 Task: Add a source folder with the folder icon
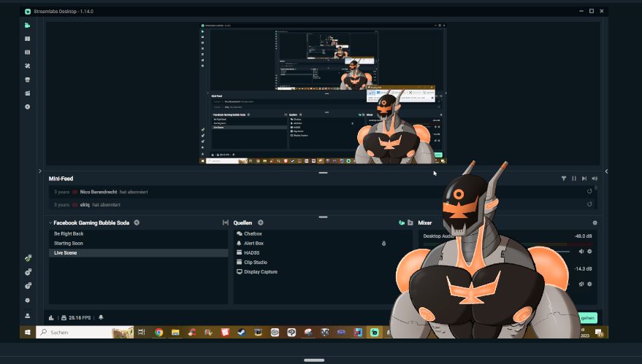point(410,222)
